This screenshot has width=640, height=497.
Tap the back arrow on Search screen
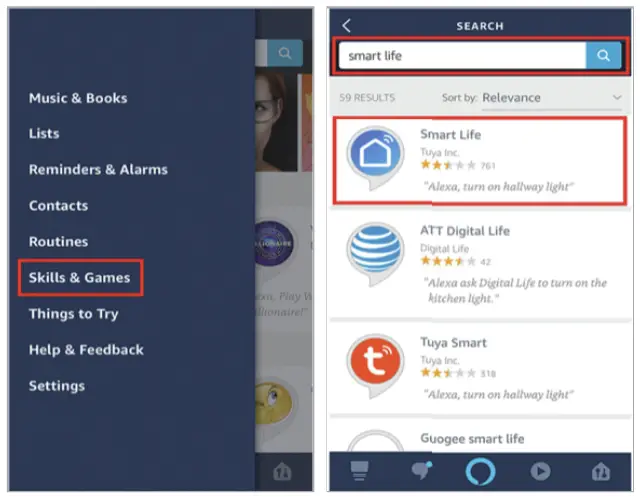click(x=347, y=26)
